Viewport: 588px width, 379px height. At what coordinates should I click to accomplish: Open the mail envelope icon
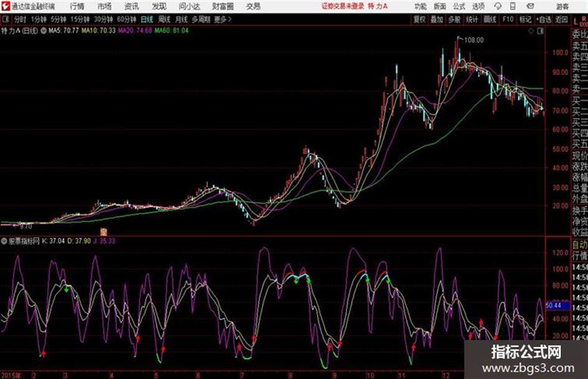point(530,6)
